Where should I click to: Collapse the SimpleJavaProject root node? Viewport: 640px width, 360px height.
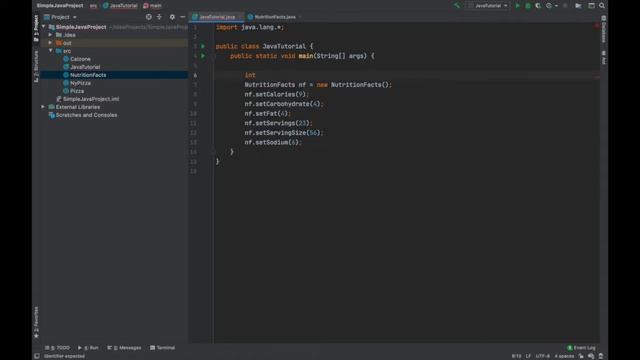[x=44, y=27]
